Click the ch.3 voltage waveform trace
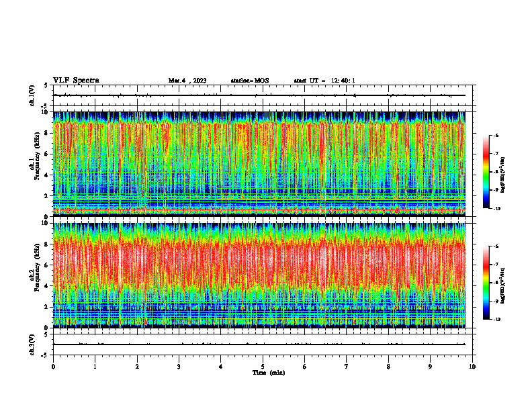This screenshot has height=411, width=532. 259,345
